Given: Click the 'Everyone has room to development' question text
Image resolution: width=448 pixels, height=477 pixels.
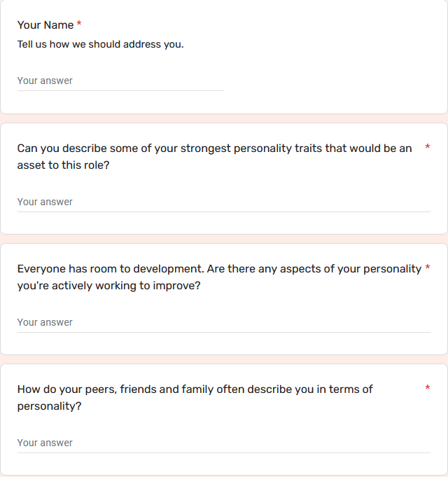Looking at the screenshot, I should pyautogui.click(x=219, y=277).
